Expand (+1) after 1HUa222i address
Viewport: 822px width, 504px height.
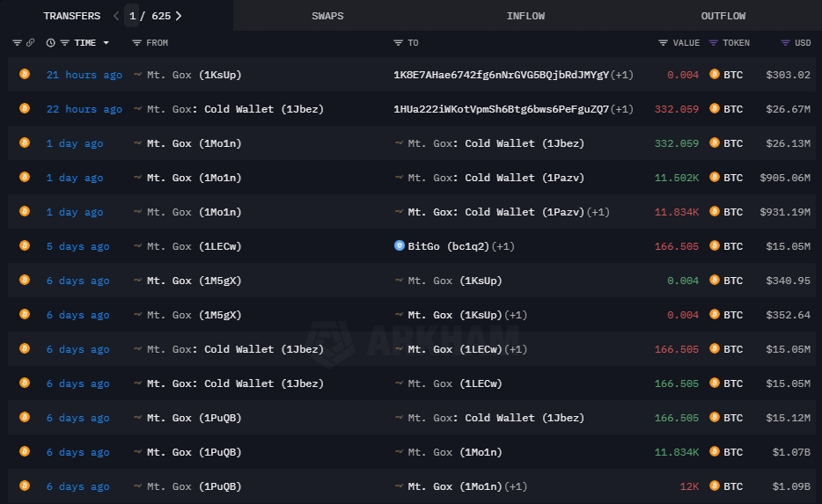pyautogui.click(x=621, y=109)
